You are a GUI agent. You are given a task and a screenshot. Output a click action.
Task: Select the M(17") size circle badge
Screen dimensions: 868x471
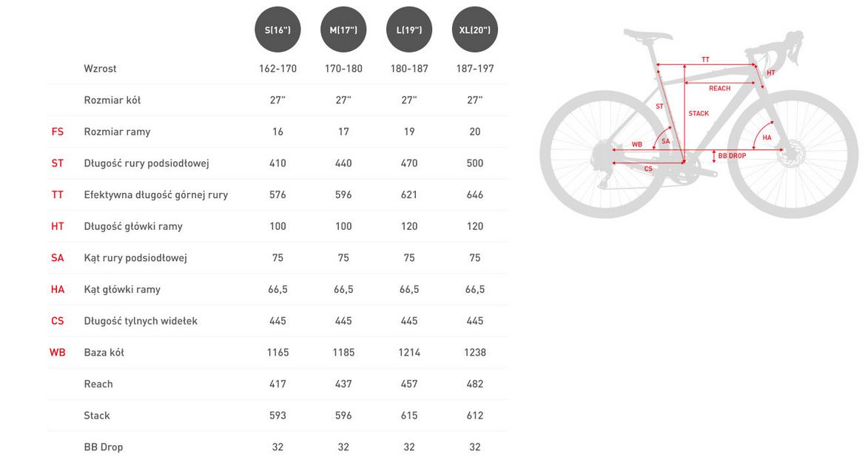pos(343,30)
